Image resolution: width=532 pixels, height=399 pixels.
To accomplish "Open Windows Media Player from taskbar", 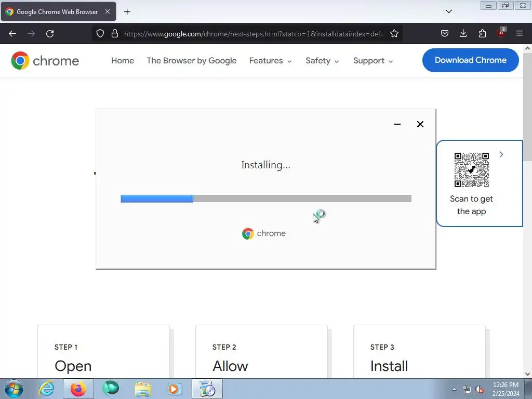I will (x=175, y=389).
